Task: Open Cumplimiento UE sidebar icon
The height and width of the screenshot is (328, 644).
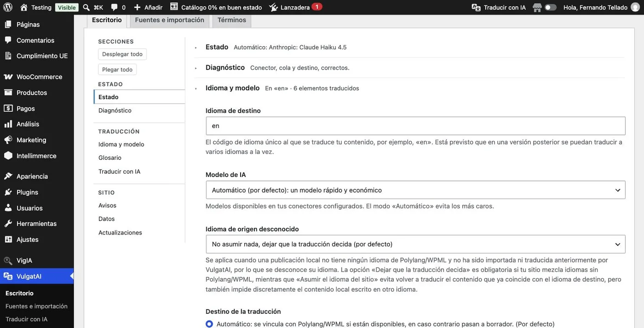Action: 8,56
